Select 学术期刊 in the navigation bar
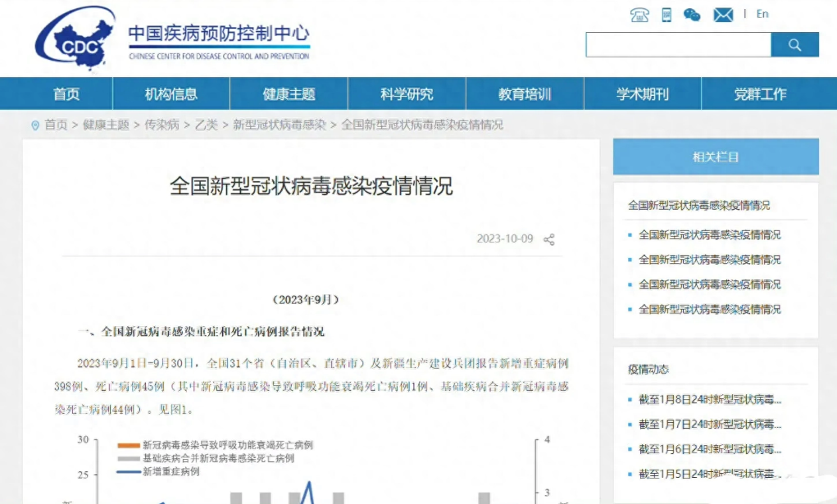Screen dimensions: 837x504 coord(642,94)
